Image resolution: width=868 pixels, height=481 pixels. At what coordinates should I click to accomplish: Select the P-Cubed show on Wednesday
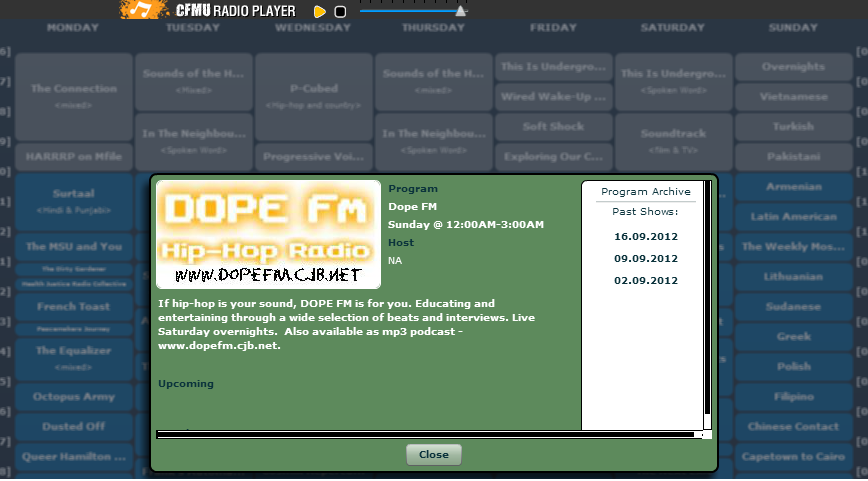click(314, 96)
